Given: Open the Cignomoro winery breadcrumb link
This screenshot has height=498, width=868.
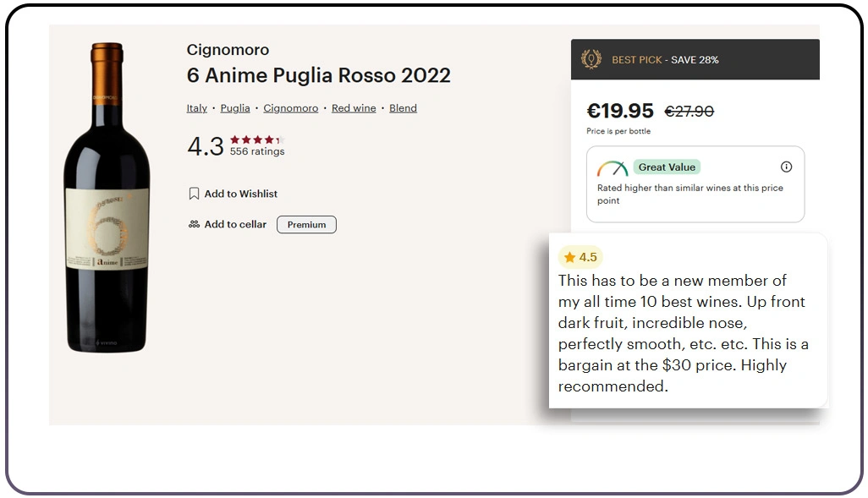Looking at the screenshot, I should [291, 108].
